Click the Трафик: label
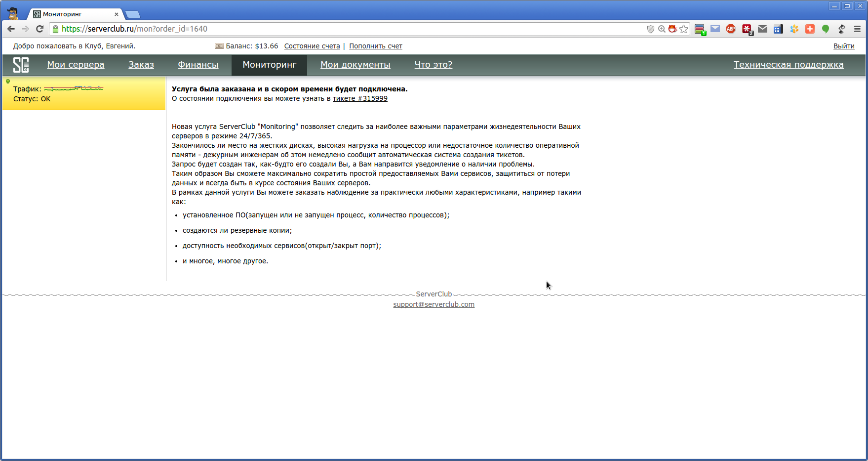Image resolution: width=868 pixels, height=461 pixels. click(27, 89)
